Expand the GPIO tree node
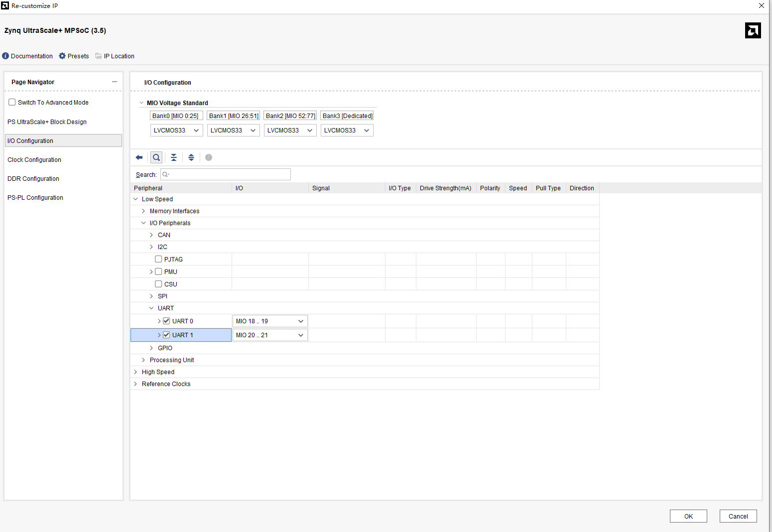 [151, 348]
